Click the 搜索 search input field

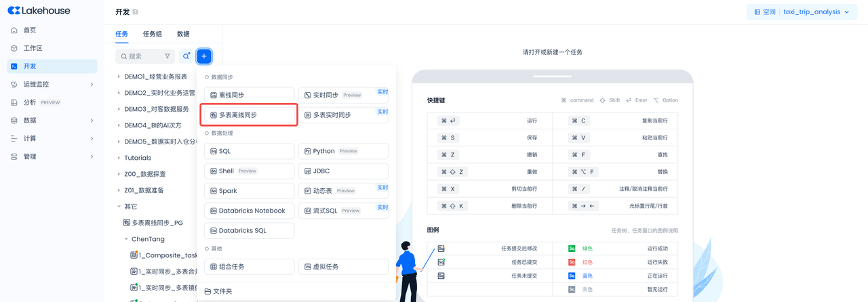pos(142,56)
